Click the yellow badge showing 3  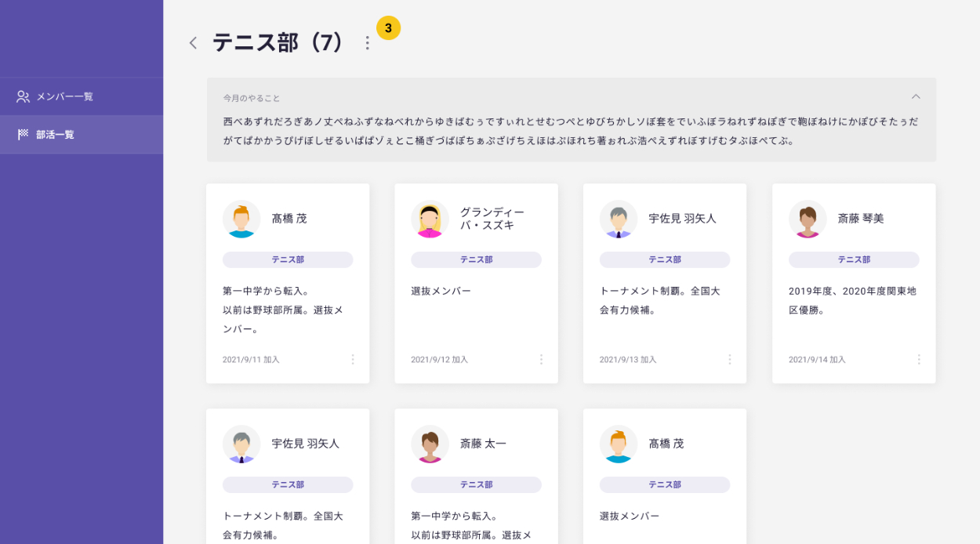pos(388,28)
